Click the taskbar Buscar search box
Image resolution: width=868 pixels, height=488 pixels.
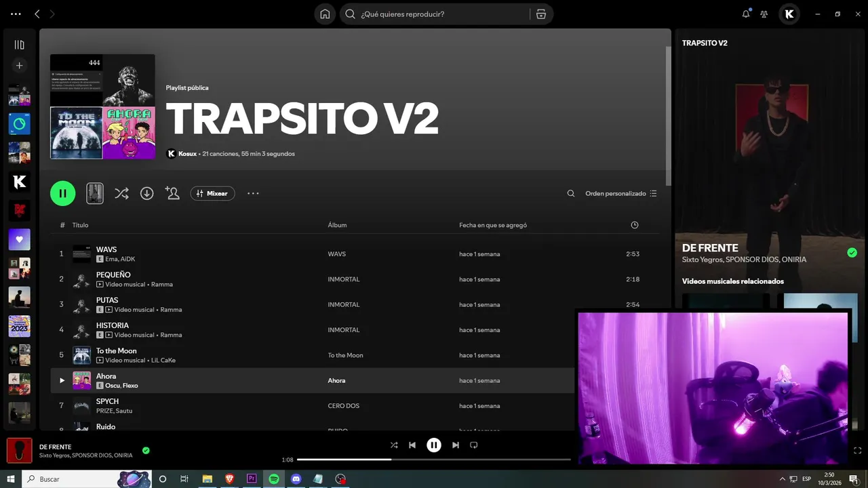(86, 479)
